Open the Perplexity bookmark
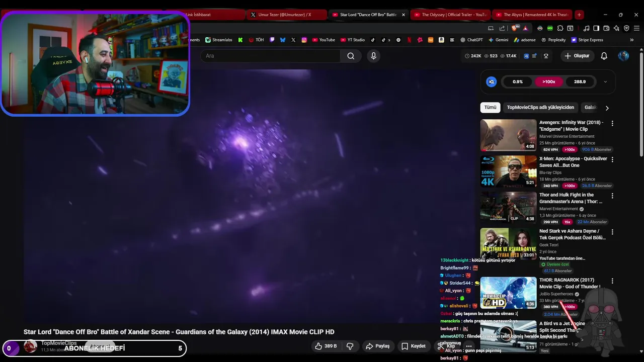644x362 pixels. point(553,40)
